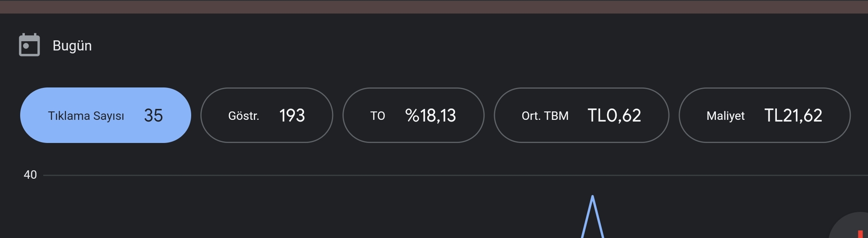Click the 193 impressions value
The image size is (868, 238).
coord(292,115)
